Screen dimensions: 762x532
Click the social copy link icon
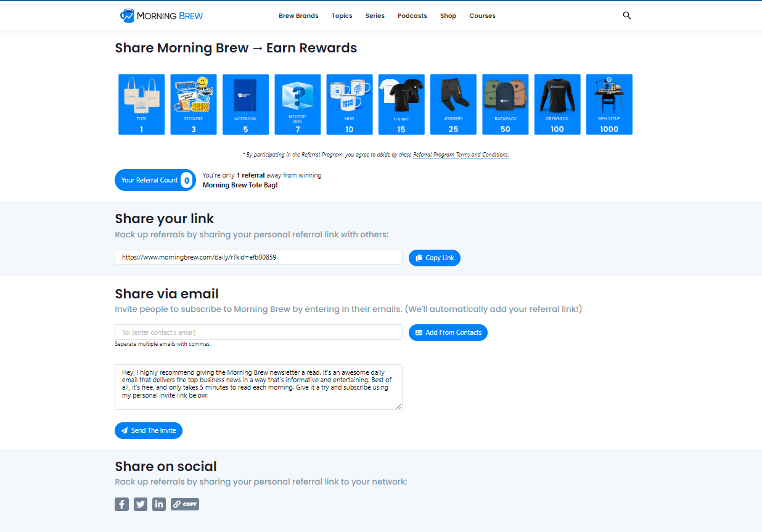tap(185, 504)
